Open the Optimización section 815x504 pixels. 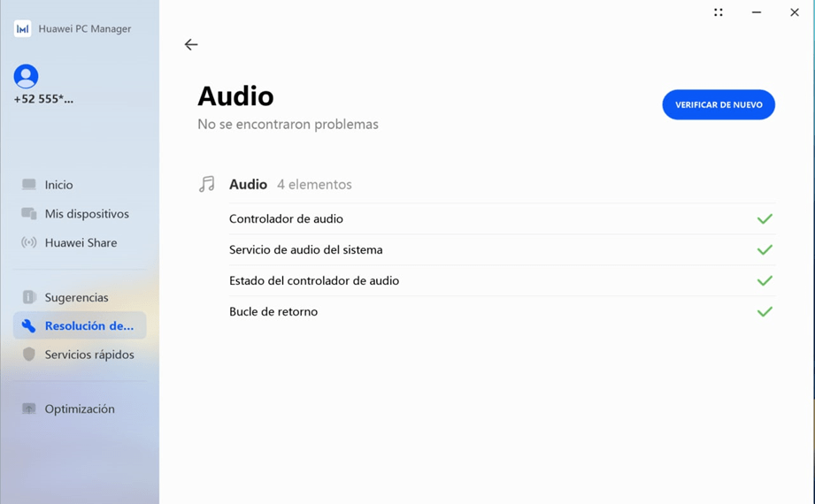(80, 409)
